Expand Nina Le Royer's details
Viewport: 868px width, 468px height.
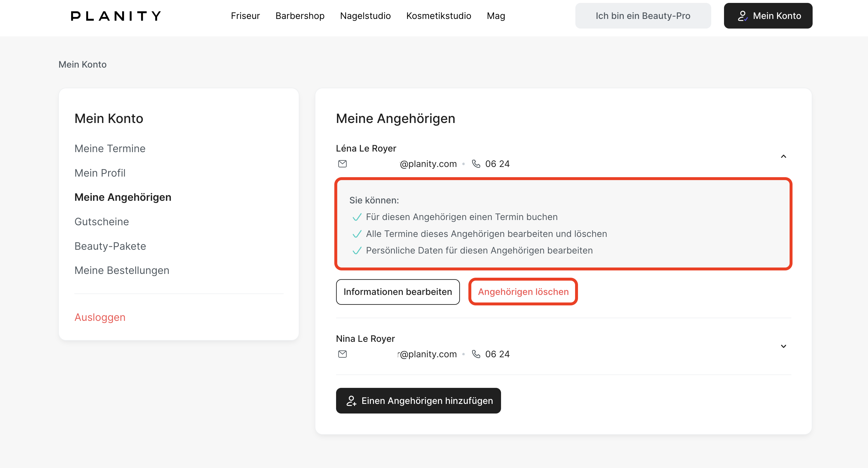783,346
